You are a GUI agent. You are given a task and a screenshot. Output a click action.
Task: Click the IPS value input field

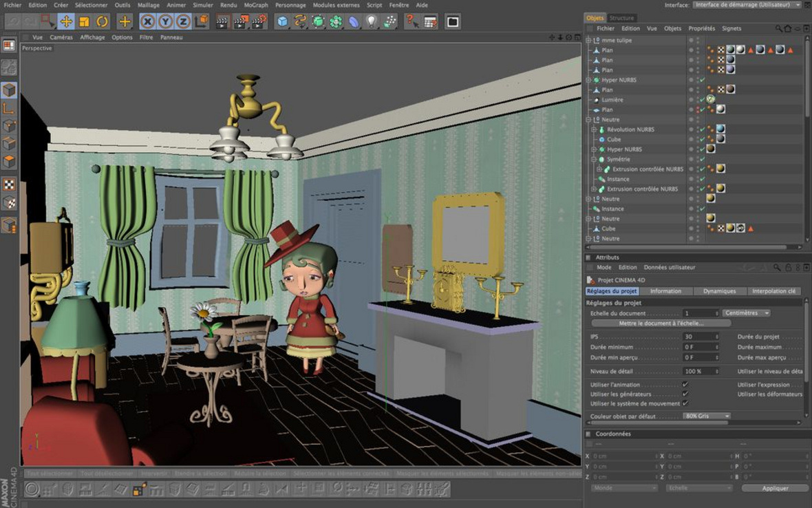(700, 337)
